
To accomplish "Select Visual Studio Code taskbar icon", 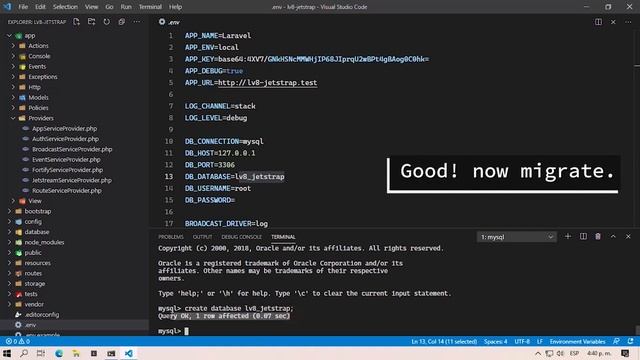I will tap(129, 353).
